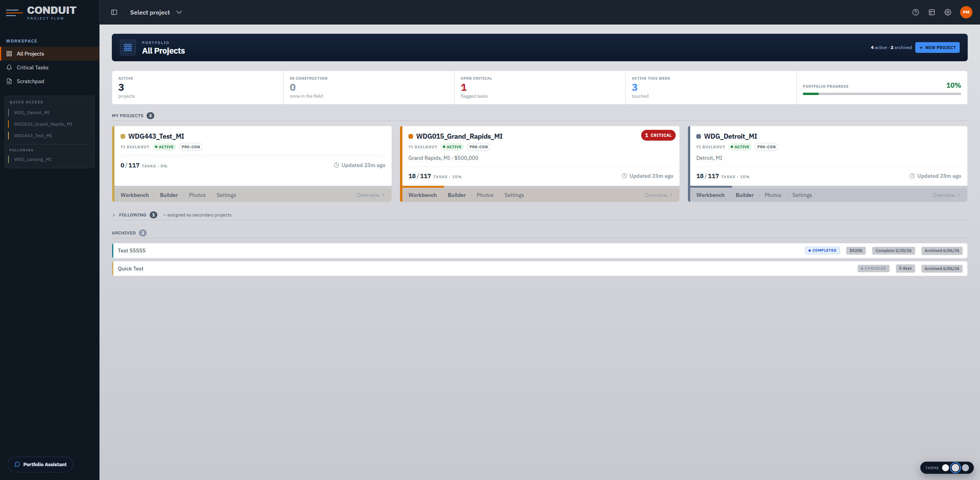
Task: Open the WDG_Detroit_MI project title
Action: [x=730, y=136]
